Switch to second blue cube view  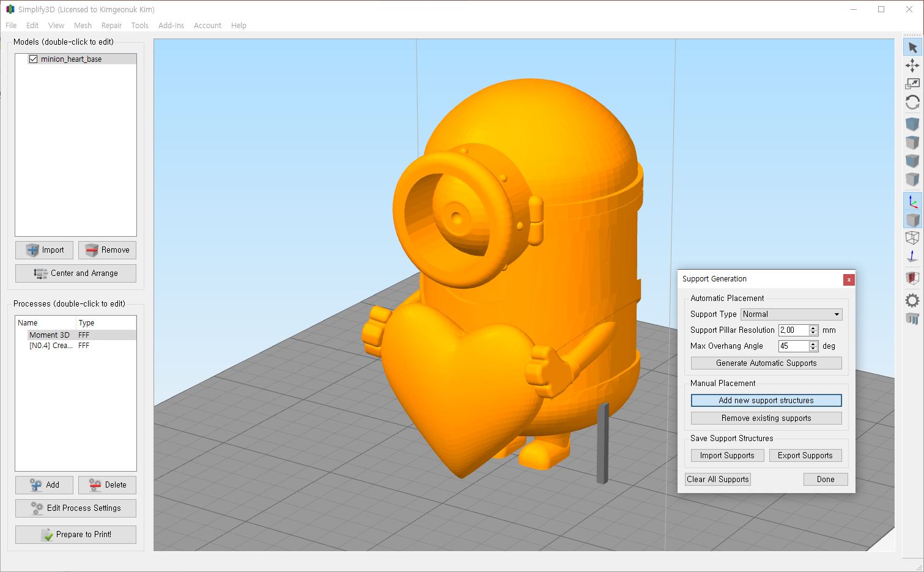[x=912, y=161]
